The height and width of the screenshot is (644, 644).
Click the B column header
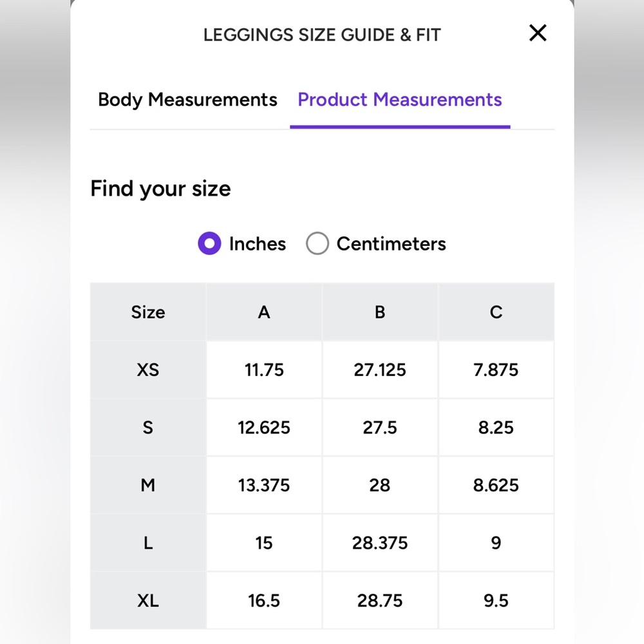pyautogui.click(x=380, y=312)
